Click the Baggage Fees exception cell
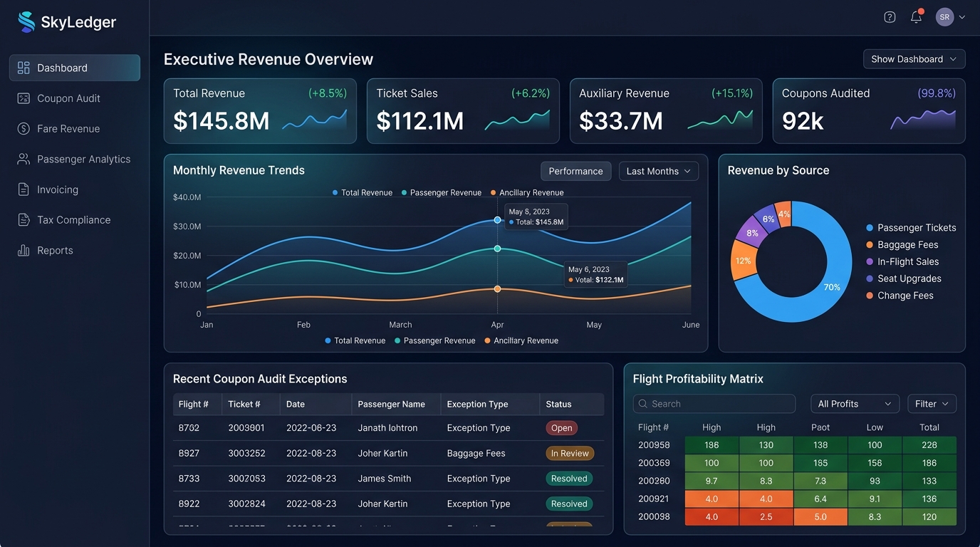 (x=476, y=453)
